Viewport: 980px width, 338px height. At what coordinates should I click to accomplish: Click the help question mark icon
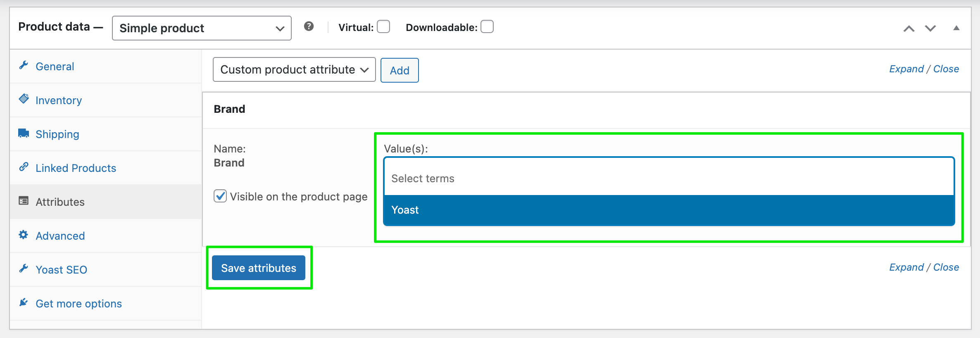coord(309,27)
